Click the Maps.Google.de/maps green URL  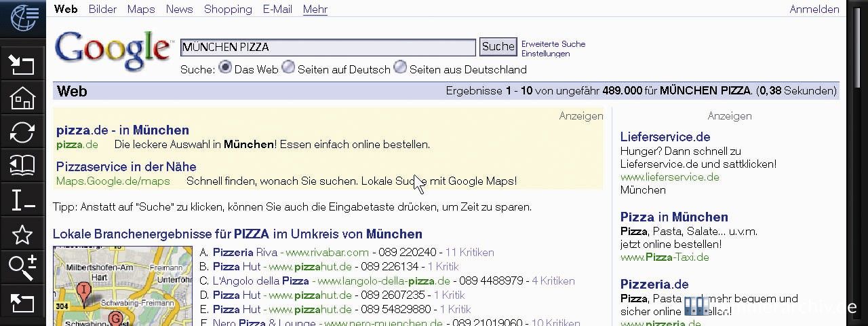tap(113, 181)
